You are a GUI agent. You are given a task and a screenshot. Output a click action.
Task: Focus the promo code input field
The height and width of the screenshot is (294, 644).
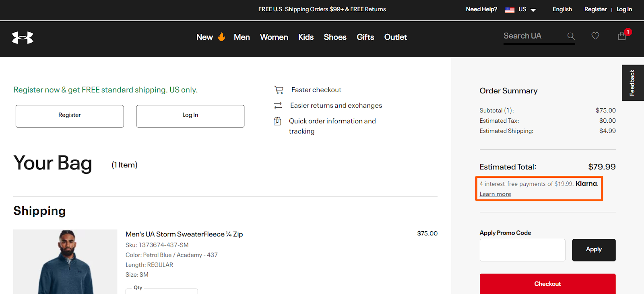pos(522,250)
